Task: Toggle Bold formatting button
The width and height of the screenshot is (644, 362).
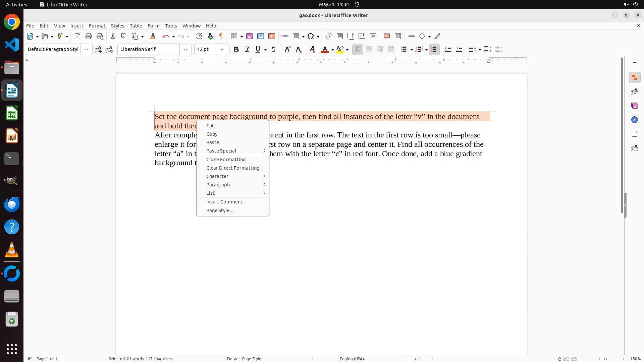Action: pyautogui.click(x=236, y=49)
